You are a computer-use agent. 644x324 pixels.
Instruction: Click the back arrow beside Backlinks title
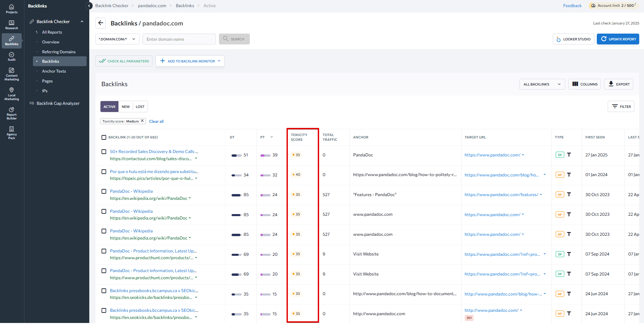point(100,23)
